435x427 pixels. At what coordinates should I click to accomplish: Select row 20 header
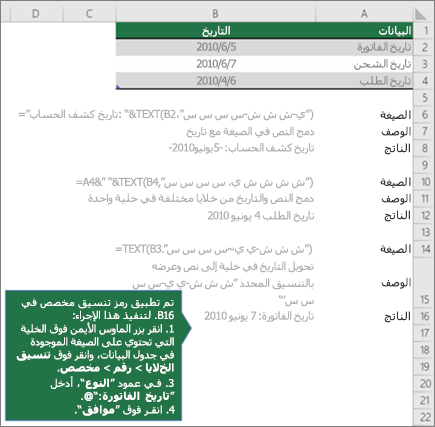423,383
